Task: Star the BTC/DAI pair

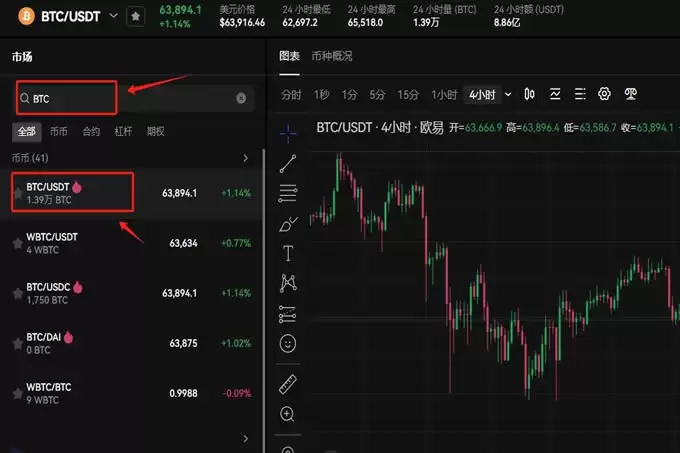Action: [x=17, y=343]
